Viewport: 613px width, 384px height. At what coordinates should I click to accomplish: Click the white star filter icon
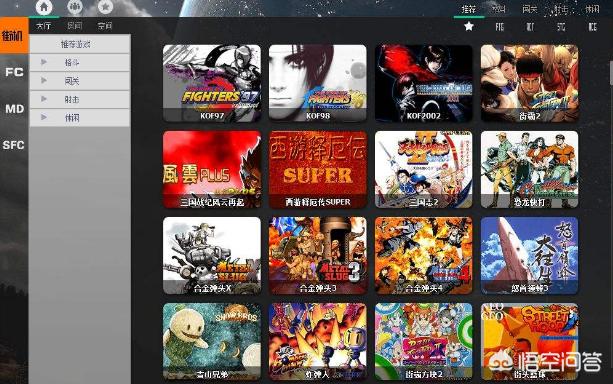coord(469,27)
